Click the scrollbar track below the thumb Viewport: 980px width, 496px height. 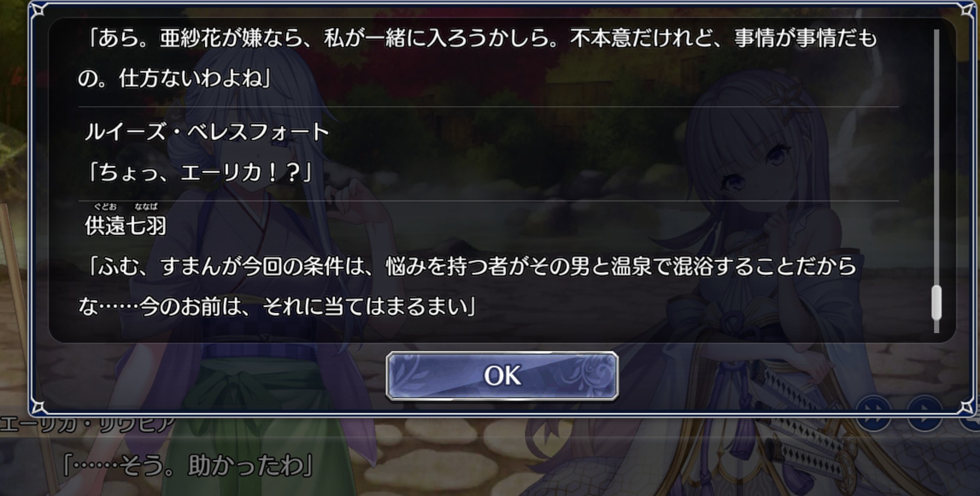[936, 326]
